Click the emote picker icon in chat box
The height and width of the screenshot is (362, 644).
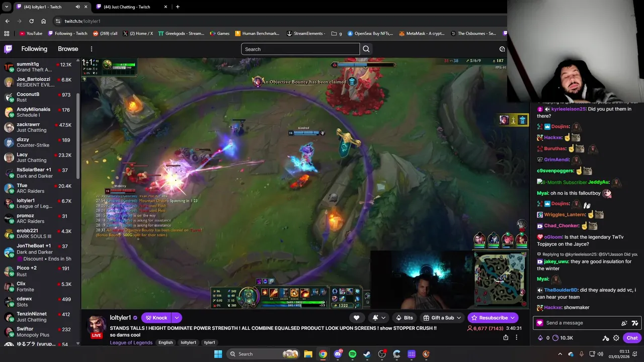click(x=624, y=323)
